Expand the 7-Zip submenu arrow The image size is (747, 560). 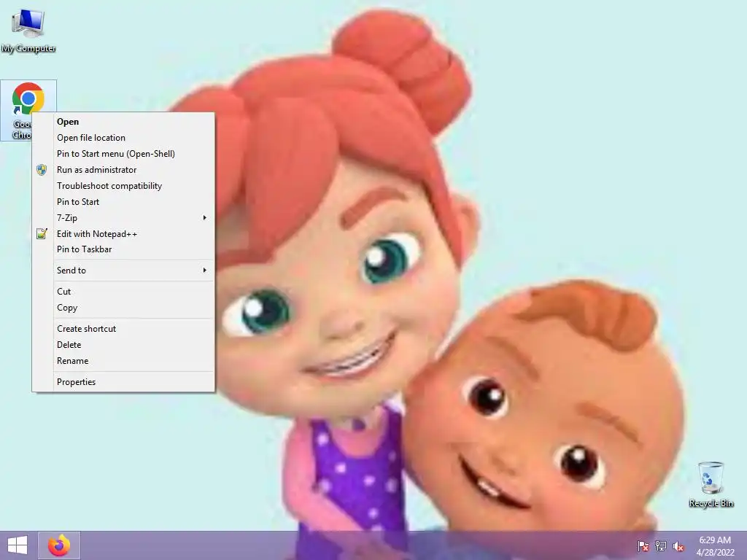coord(205,217)
